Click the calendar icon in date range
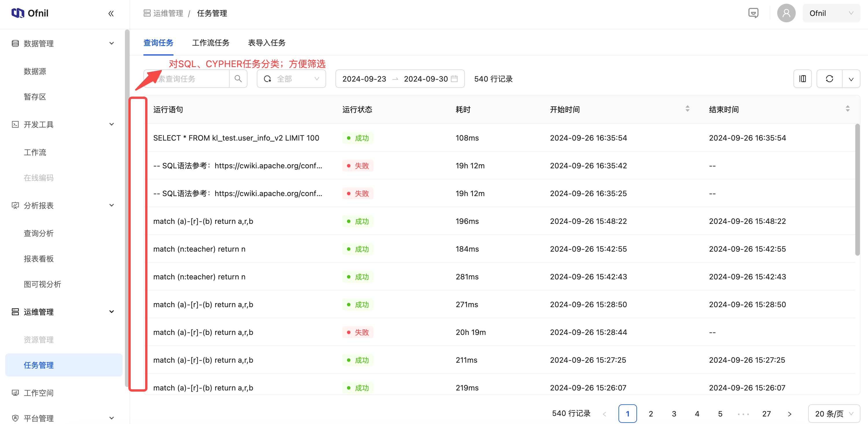This screenshot has height=424, width=868. (454, 79)
